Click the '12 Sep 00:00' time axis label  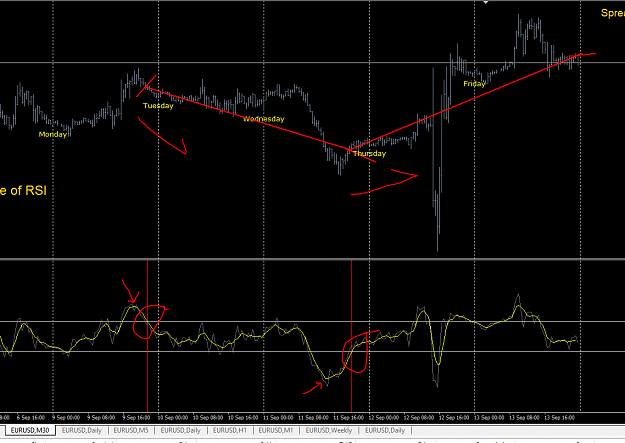coord(383,418)
